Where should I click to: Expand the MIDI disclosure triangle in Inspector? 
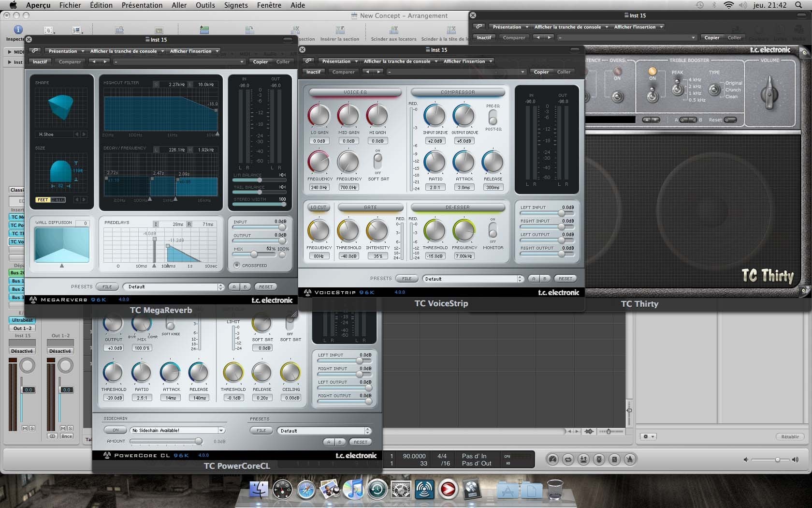coord(10,52)
